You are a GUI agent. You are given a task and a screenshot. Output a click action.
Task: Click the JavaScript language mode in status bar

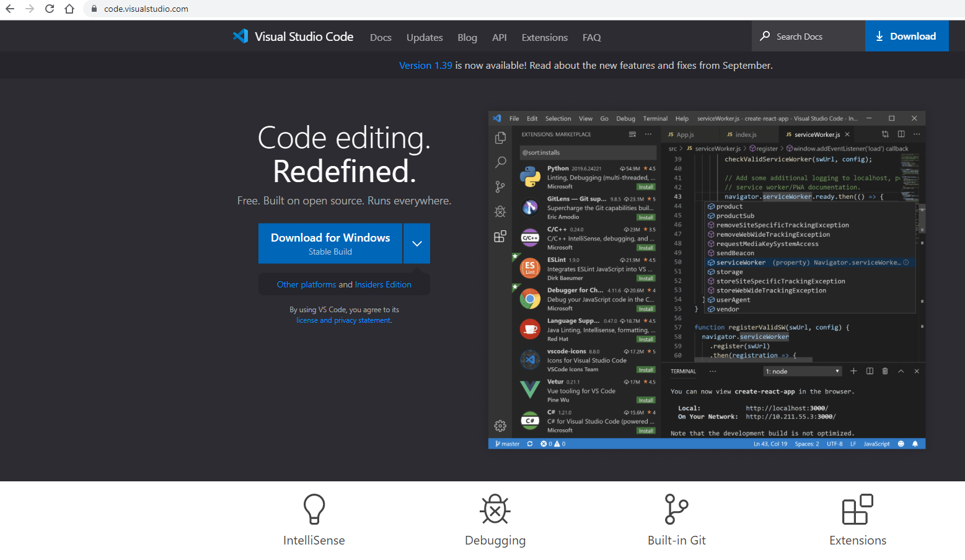(876, 444)
